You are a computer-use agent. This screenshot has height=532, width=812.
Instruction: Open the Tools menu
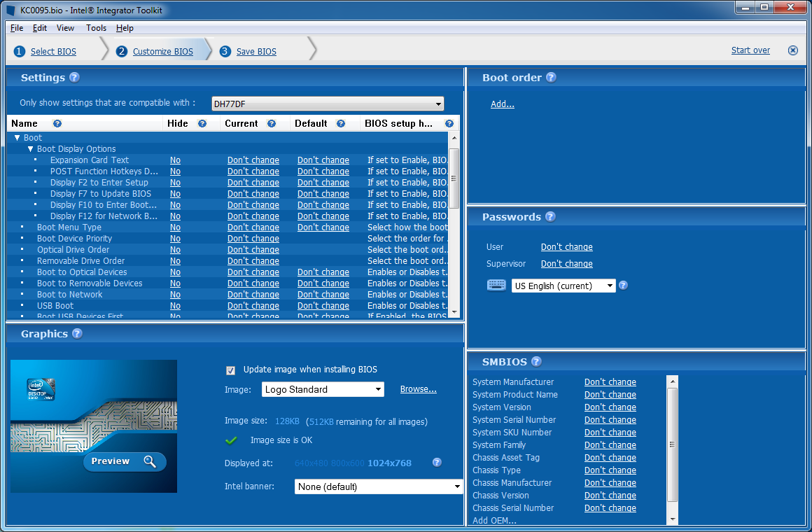[96, 28]
